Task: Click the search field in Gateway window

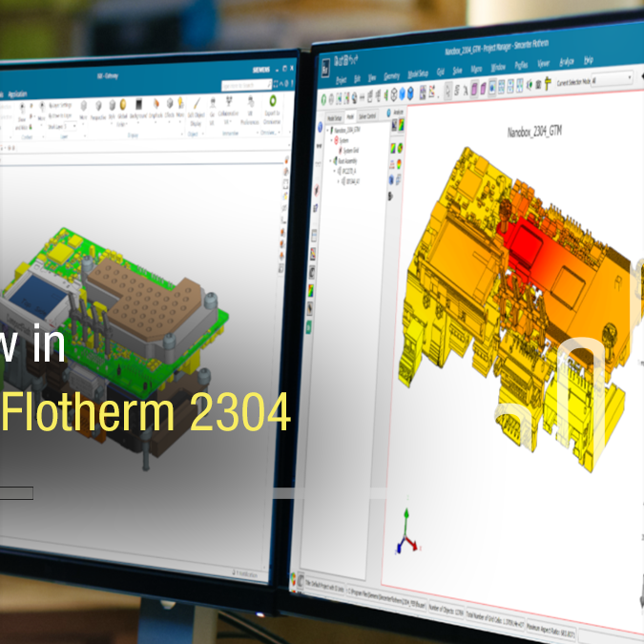Action: click(246, 85)
